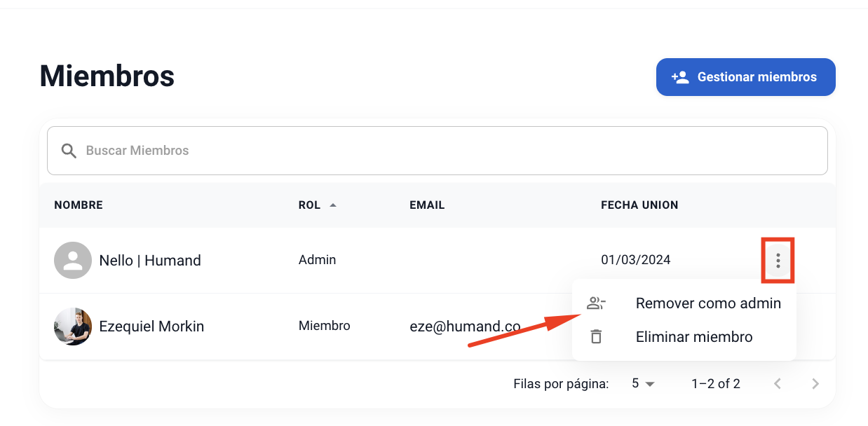Click the remove-admin person icon in menu
Image resolution: width=868 pixels, height=426 pixels.
pos(596,303)
